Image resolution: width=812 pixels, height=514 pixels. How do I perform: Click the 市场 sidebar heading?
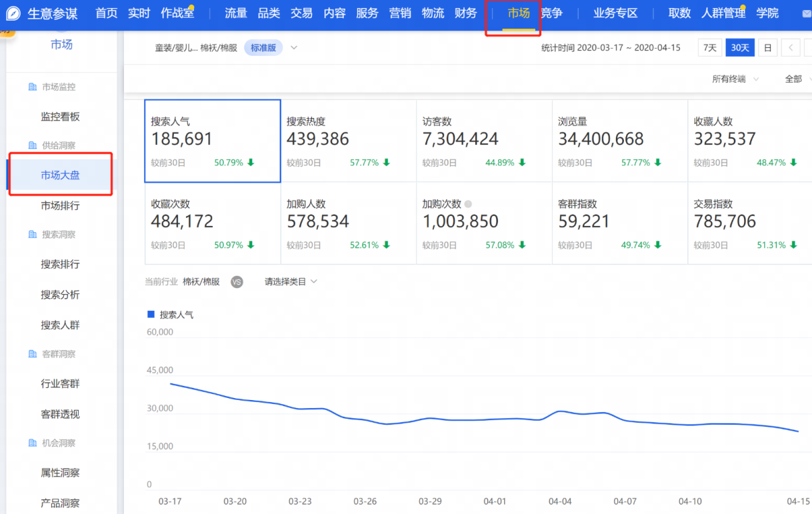[x=61, y=45]
